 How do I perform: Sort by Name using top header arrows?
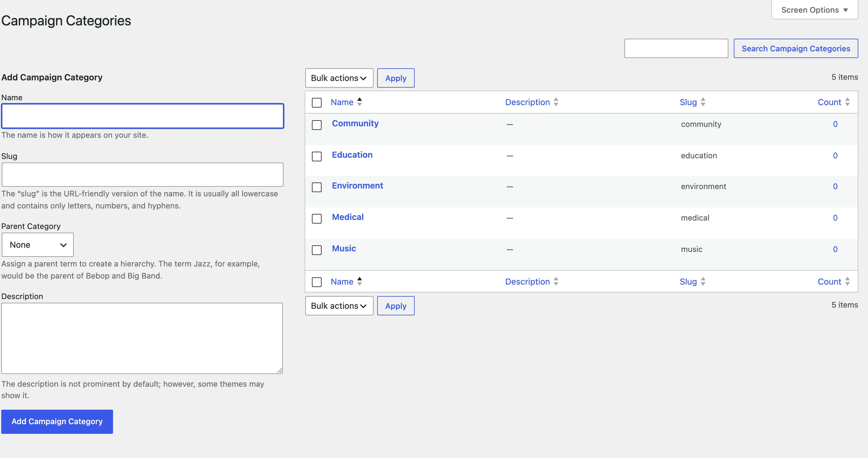(x=360, y=102)
